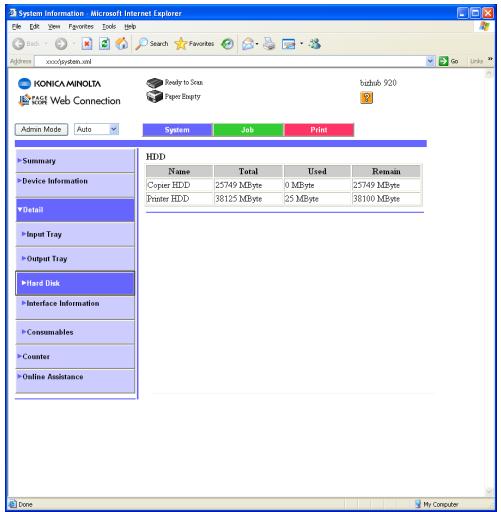The width and height of the screenshot is (501, 512).
Task: Click the Konica Minolta logo
Action: pyautogui.click(x=59, y=83)
